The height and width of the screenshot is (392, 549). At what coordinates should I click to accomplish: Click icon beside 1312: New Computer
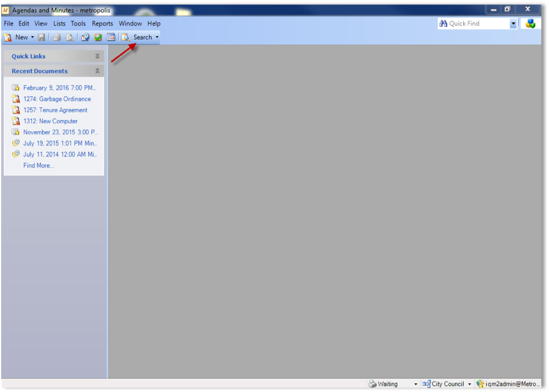click(16, 121)
